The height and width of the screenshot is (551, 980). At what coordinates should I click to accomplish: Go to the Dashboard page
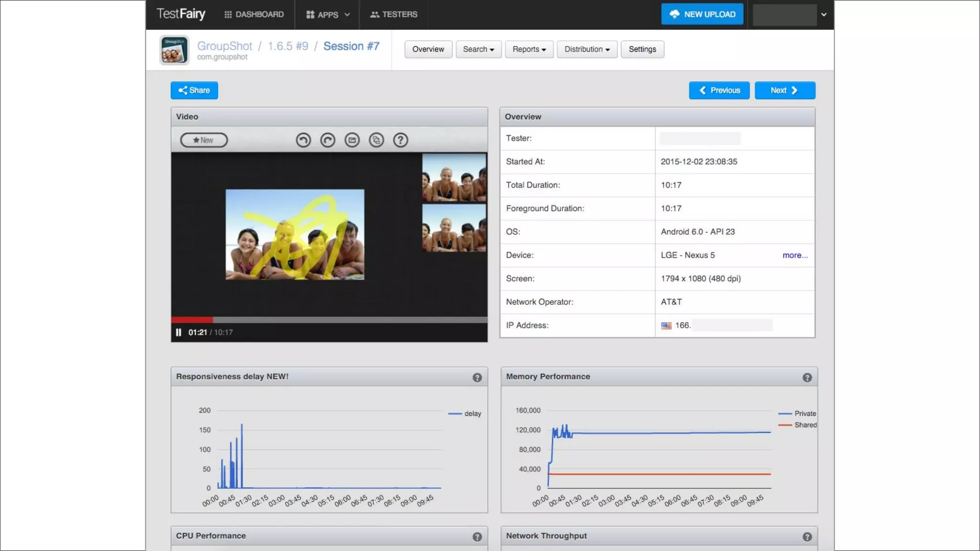(254, 15)
